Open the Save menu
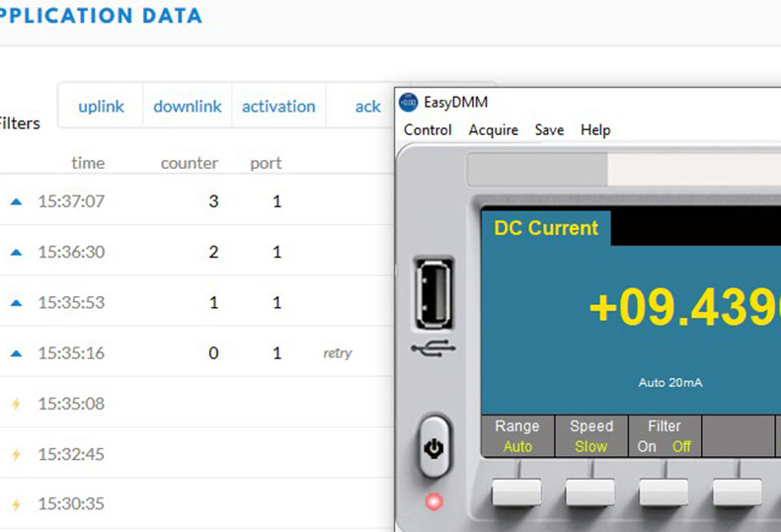The height and width of the screenshot is (532, 781). click(549, 130)
